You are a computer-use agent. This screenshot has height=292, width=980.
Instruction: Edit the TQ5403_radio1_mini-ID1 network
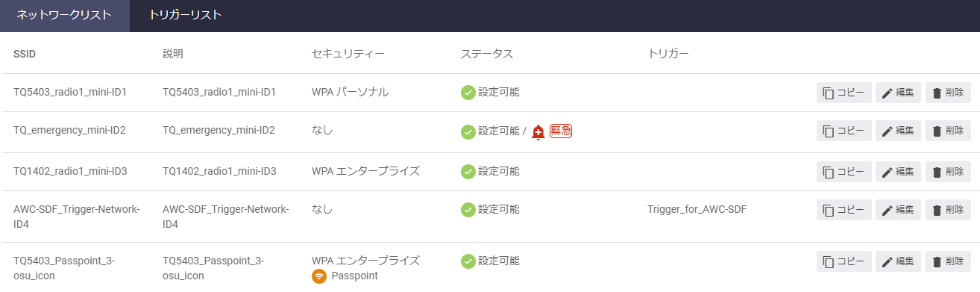tap(898, 93)
